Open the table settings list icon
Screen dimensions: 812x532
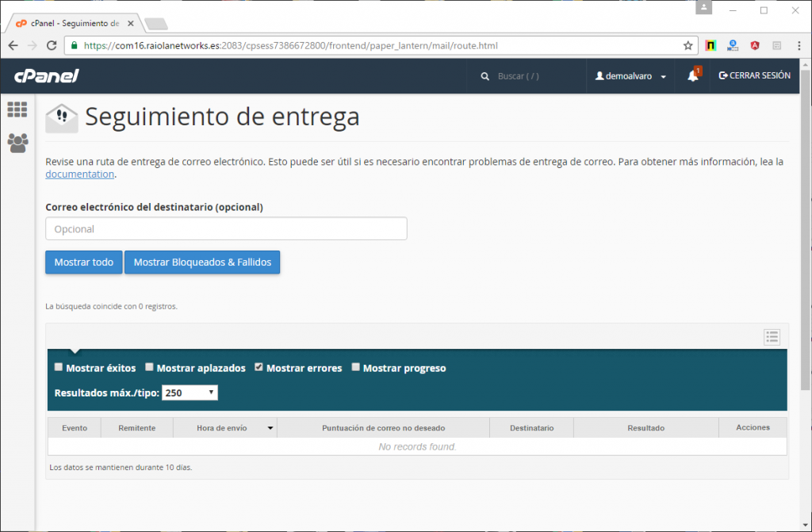772,337
